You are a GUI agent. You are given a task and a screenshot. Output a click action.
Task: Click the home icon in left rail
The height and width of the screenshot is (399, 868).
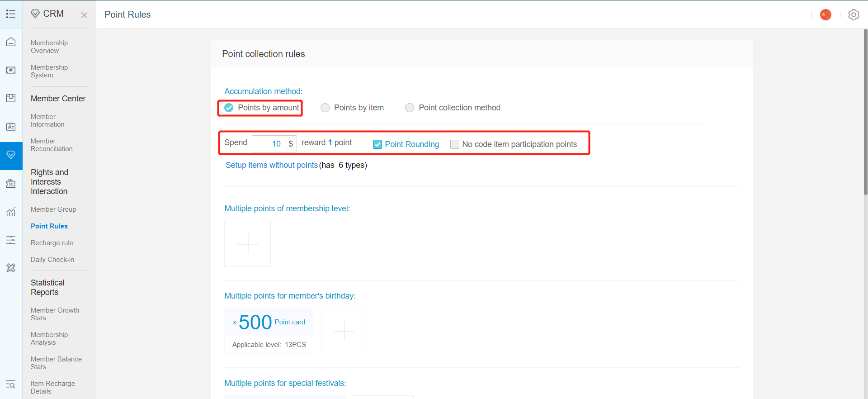(11, 42)
